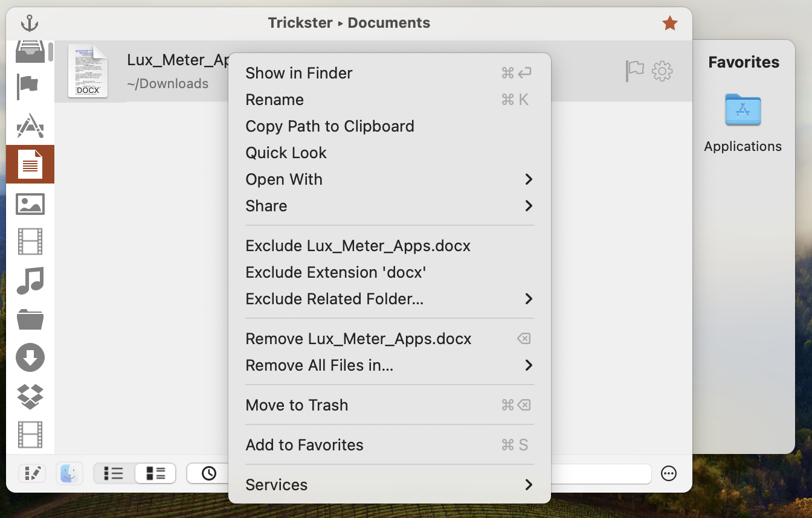Select the Images sidebar filter
This screenshot has height=518, width=812.
click(x=30, y=204)
